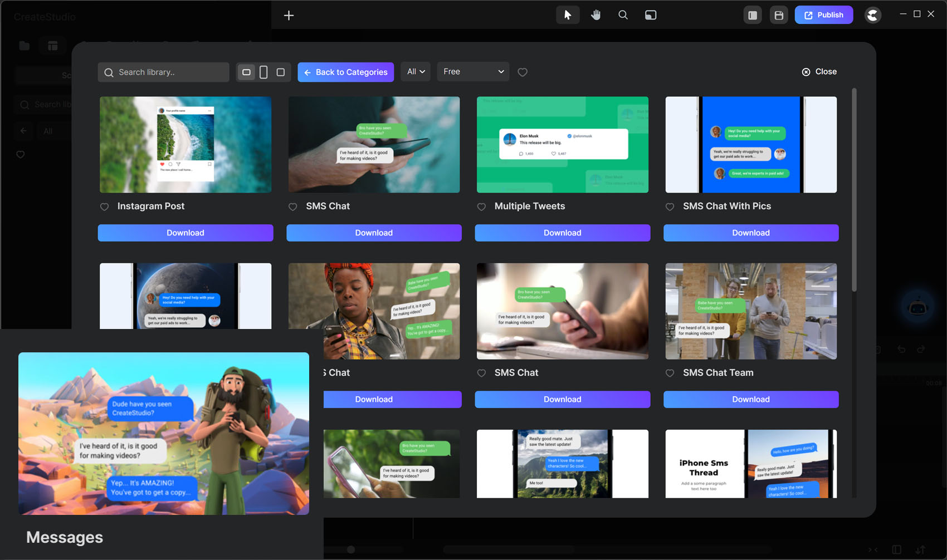The image size is (947, 560).
Task: Click the Publish button
Action: tap(823, 15)
